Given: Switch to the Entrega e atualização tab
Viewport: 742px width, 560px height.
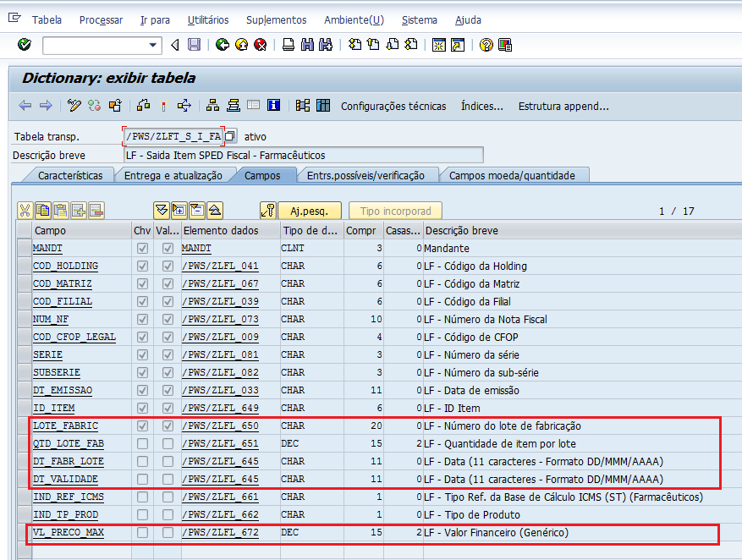Looking at the screenshot, I should (173, 175).
